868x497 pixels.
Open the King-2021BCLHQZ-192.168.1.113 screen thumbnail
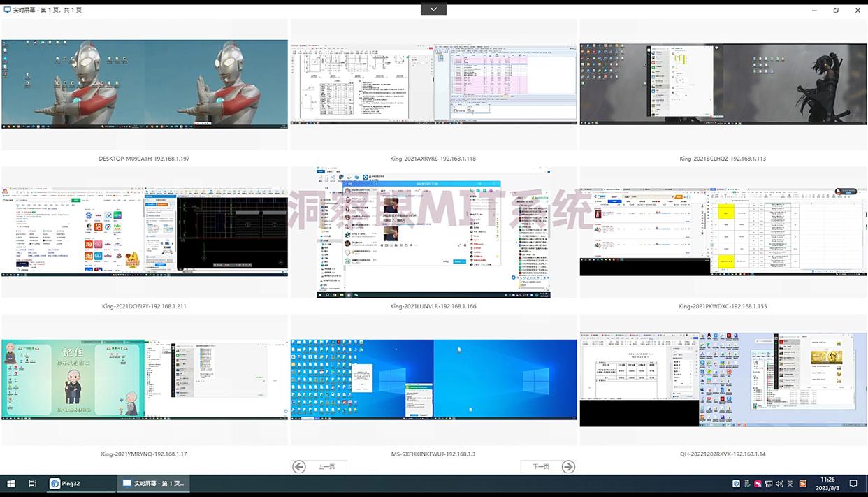point(723,84)
